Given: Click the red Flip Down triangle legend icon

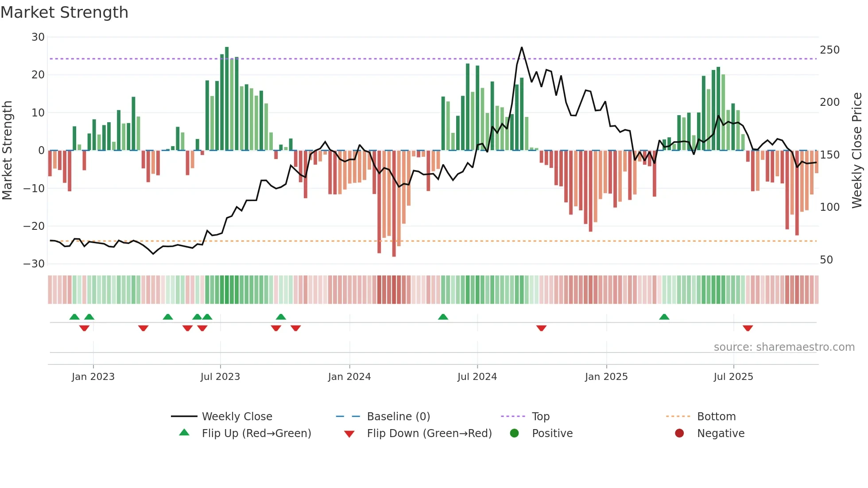Looking at the screenshot, I should pyautogui.click(x=349, y=434).
